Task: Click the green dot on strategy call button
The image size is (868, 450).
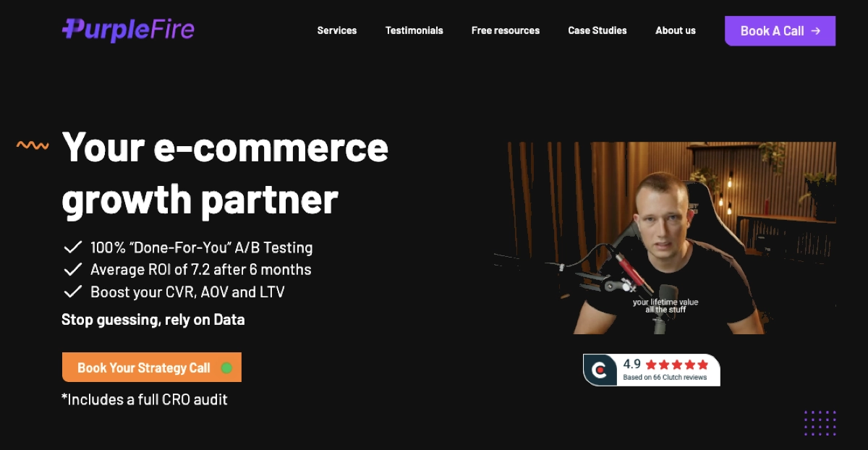Action: (x=226, y=368)
